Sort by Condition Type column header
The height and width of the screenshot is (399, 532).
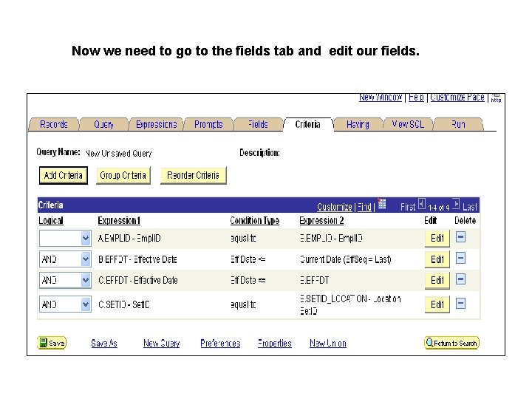[x=254, y=220]
